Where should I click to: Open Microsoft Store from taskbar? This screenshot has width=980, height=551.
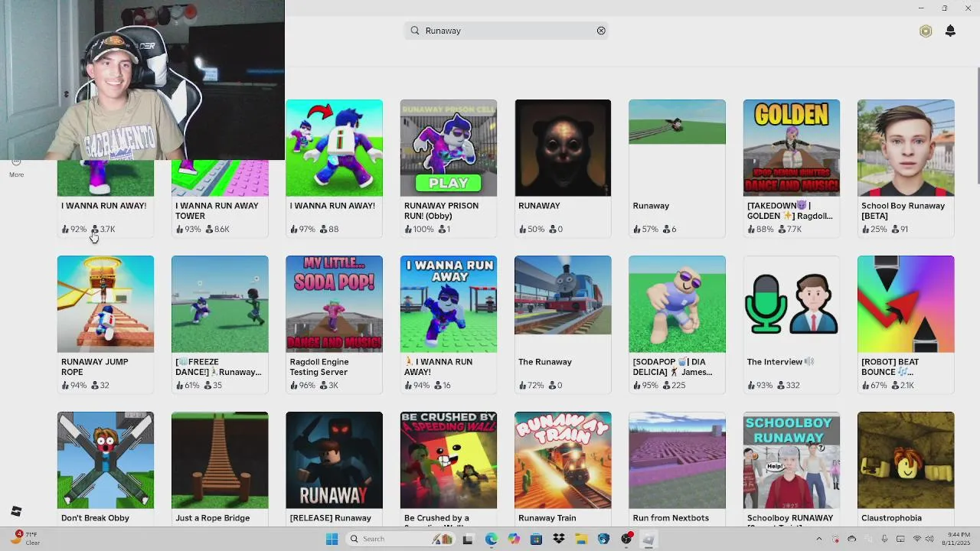[536, 539]
